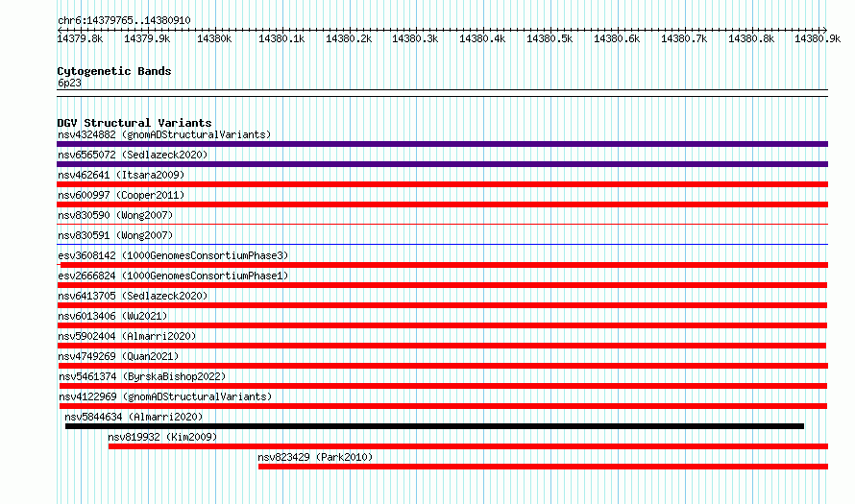
Task: Select the nsv6565072 purple variant bar
Action: click(x=442, y=164)
